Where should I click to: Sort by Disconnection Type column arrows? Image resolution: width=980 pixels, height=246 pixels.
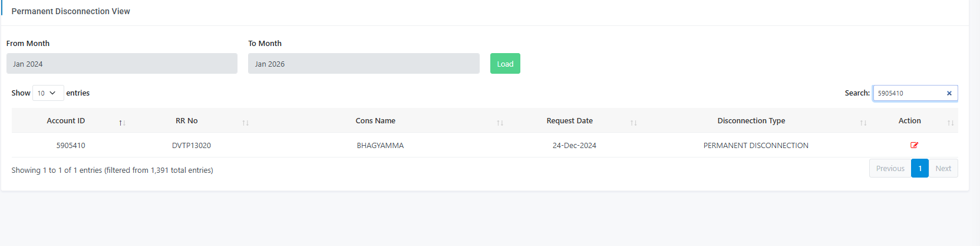click(863, 123)
